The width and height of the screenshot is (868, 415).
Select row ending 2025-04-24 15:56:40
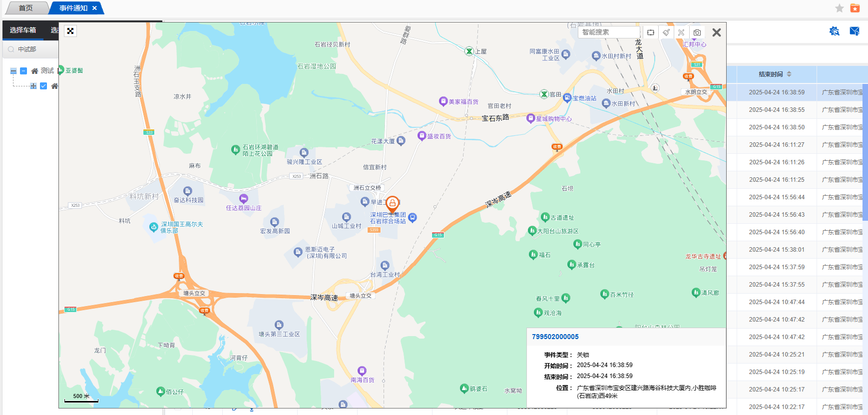pyautogui.click(x=797, y=232)
